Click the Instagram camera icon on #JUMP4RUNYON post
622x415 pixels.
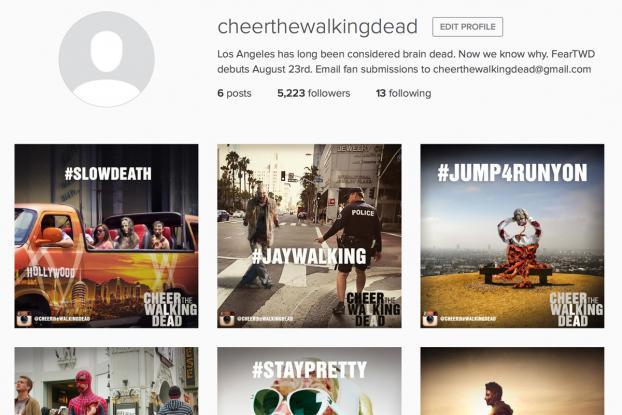pyautogui.click(x=430, y=319)
